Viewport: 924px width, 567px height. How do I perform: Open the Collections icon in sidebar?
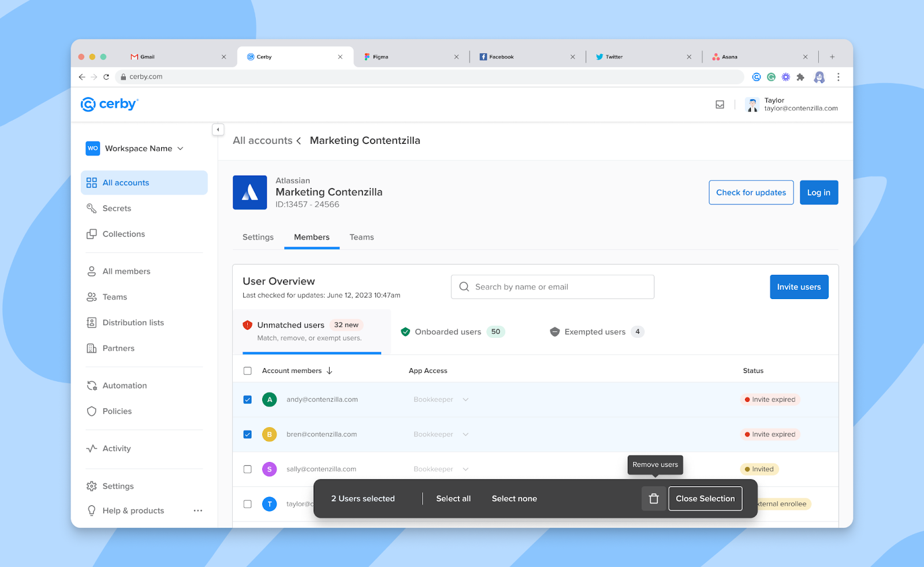pos(91,234)
